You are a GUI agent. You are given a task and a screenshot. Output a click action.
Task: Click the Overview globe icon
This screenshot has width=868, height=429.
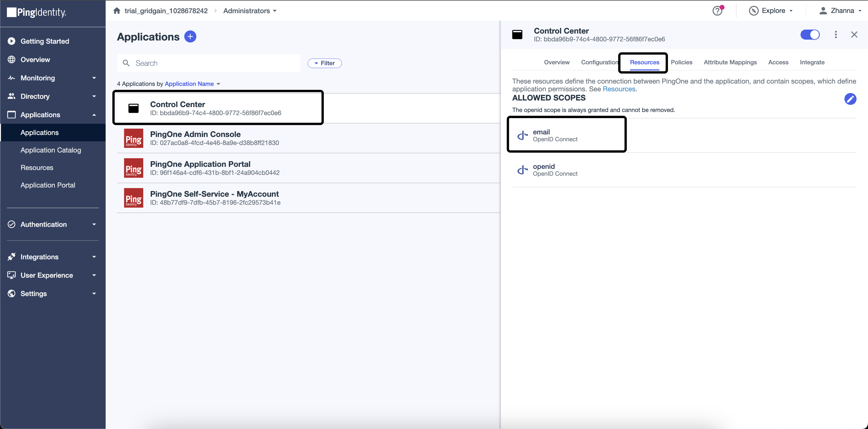[11, 60]
